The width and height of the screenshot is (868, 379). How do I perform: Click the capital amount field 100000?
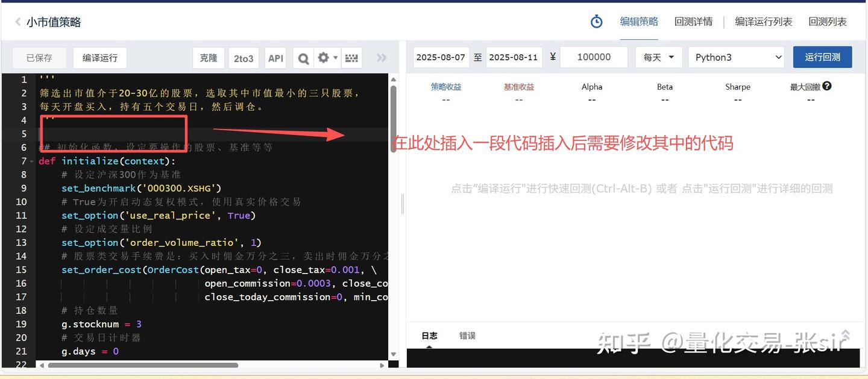click(x=594, y=57)
